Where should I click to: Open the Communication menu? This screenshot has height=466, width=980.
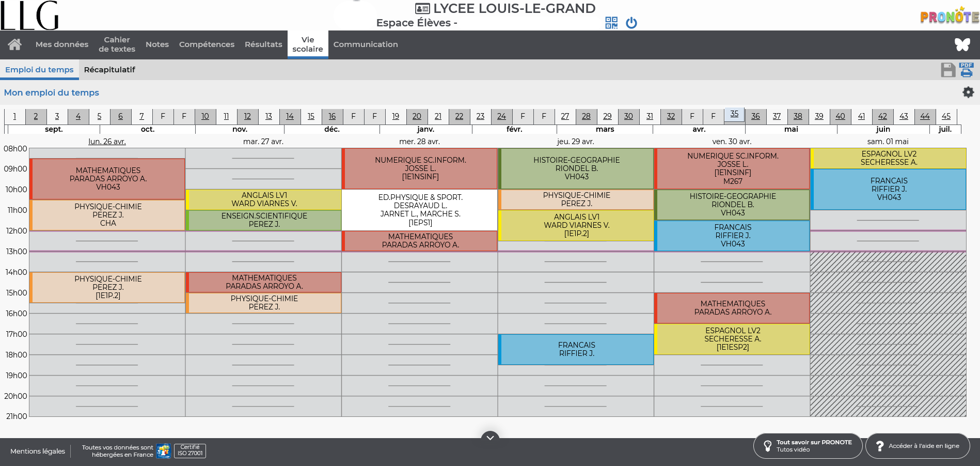pyautogui.click(x=366, y=44)
